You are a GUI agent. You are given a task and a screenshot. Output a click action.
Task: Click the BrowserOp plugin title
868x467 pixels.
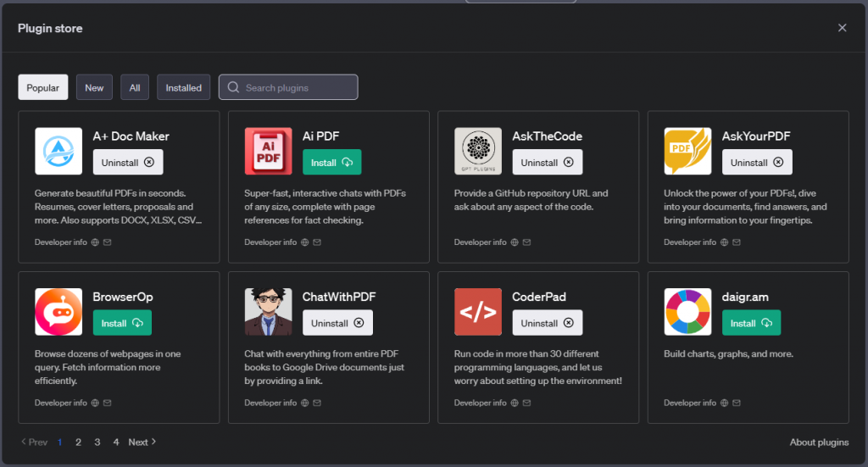(123, 297)
